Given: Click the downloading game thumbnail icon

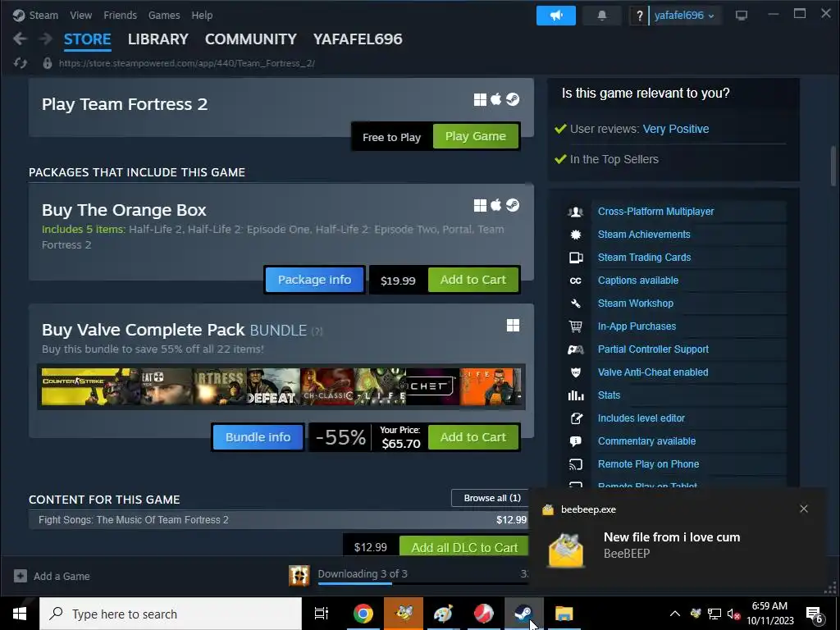Looking at the screenshot, I should (299, 576).
